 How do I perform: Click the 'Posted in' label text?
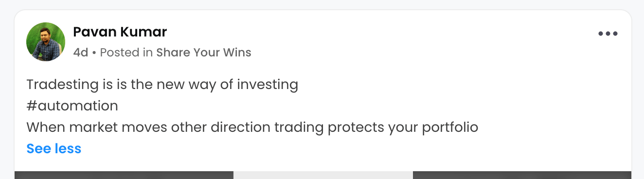click(126, 53)
